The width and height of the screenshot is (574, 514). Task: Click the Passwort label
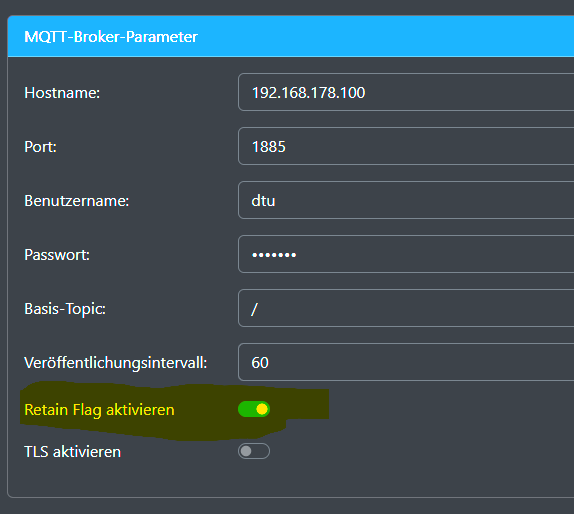pyautogui.click(x=57, y=255)
